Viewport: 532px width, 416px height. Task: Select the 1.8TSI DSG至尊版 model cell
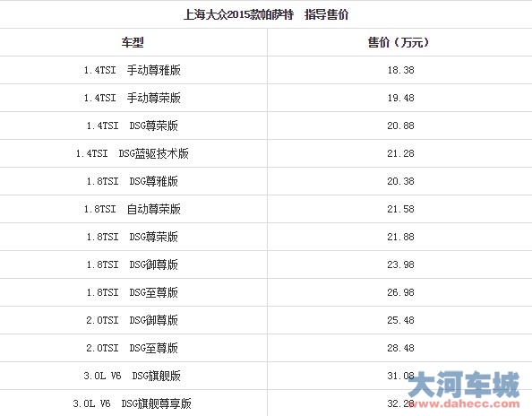click(133, 293)
